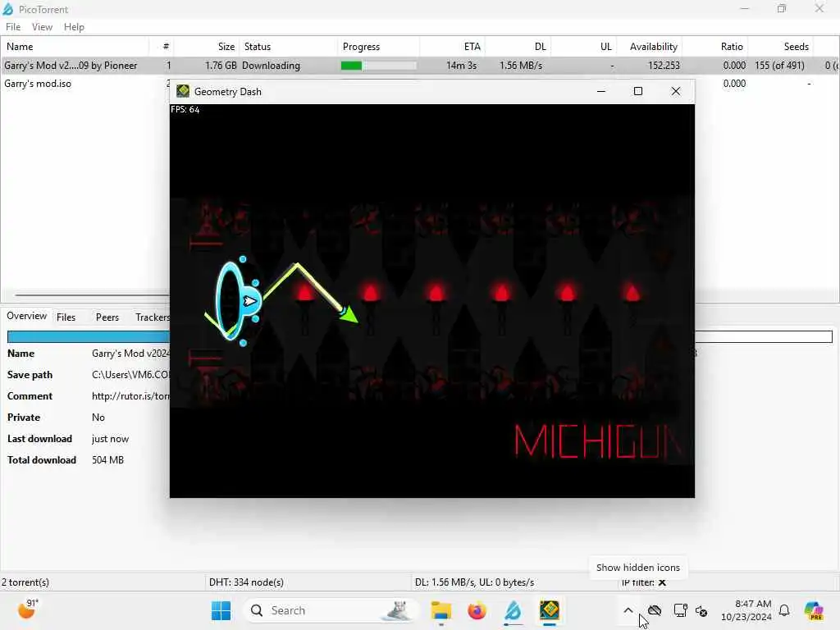This screenshot has width=840, height=630.
Task: Click the blue pieces bar in Overview
Action: 89,336
